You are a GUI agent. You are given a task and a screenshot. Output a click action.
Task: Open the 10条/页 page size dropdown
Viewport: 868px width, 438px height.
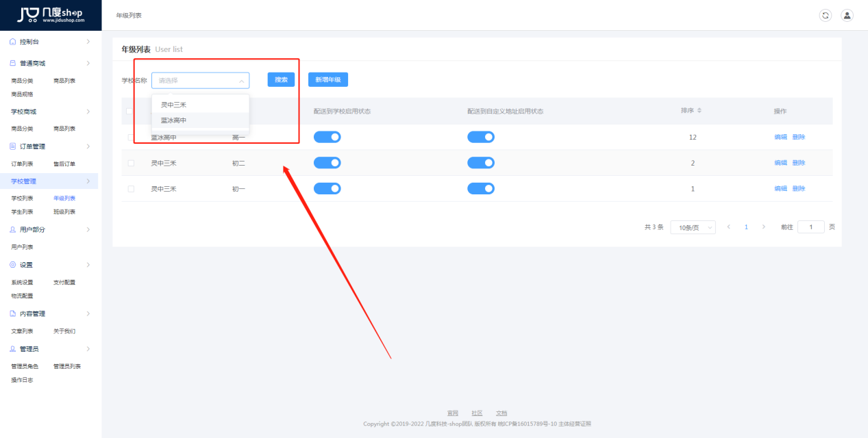[693, 227]
